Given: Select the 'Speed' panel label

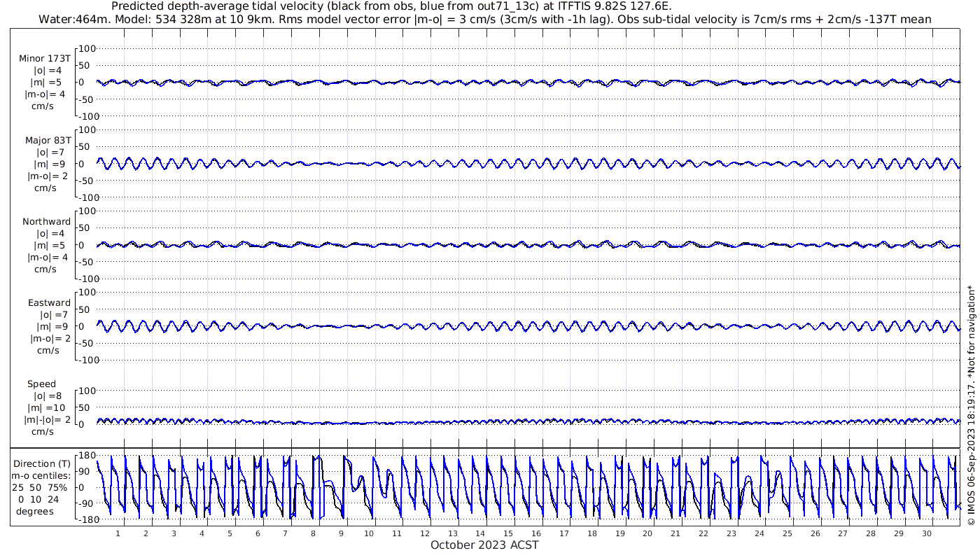Looking at the screenshot, I should pos(41,384).
